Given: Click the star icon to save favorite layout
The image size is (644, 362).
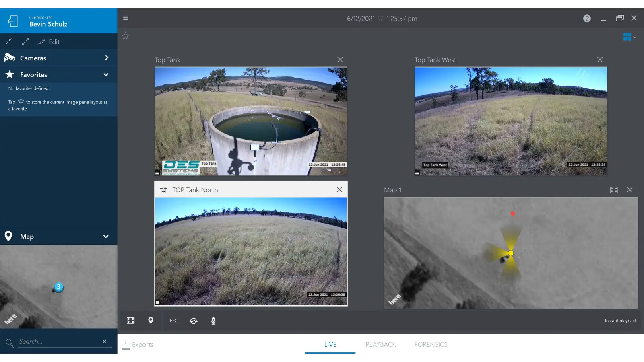Looking at the screenshot, I should 126,36.
